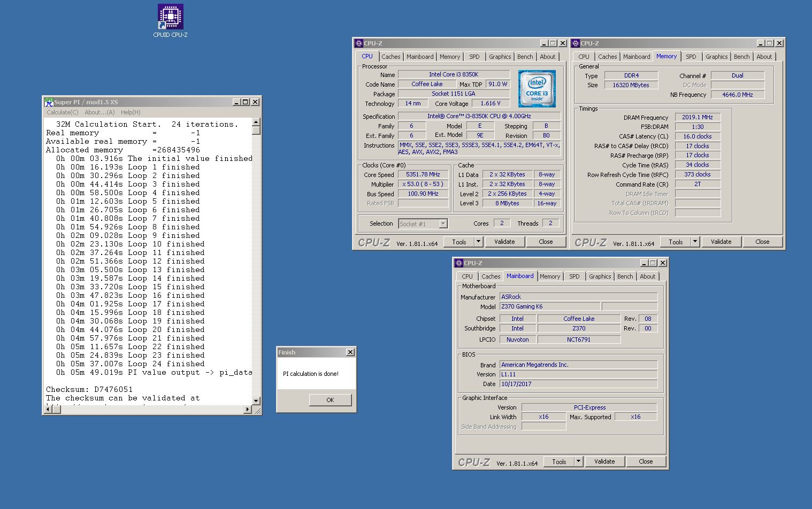Viewport: 812px width, 509px height.
Task: Open Bench tab in Memory window
Action: pyautogui.click(x=741, y=57)
